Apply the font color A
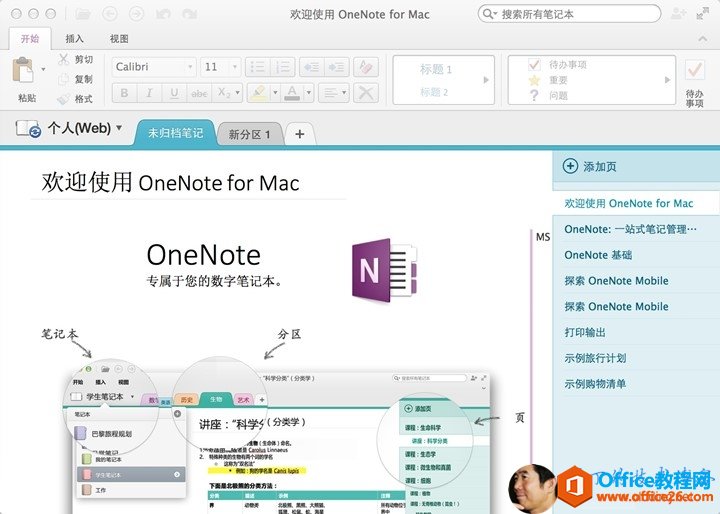This screenshot has height=514, width=720. click(x=292, y=93)
